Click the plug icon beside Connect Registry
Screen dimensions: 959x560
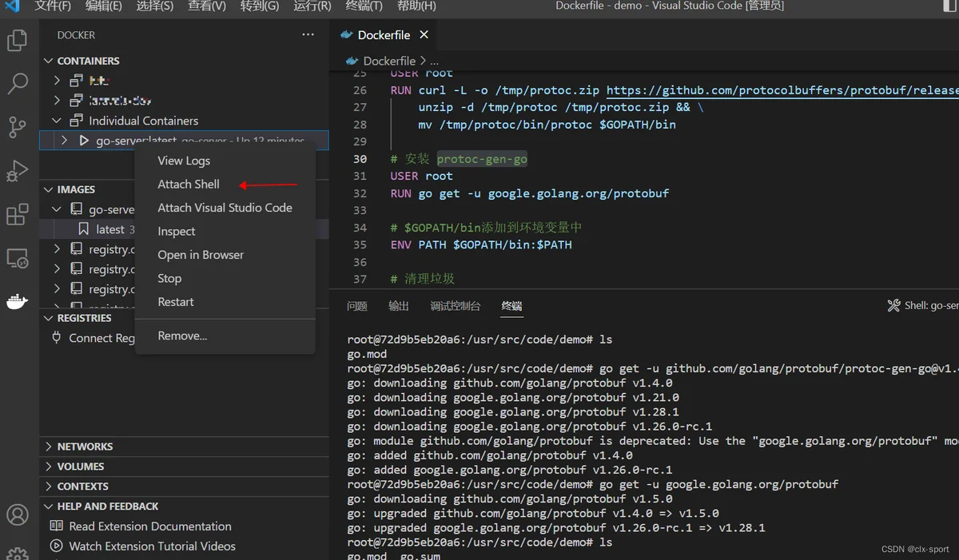tap(57, 338)
